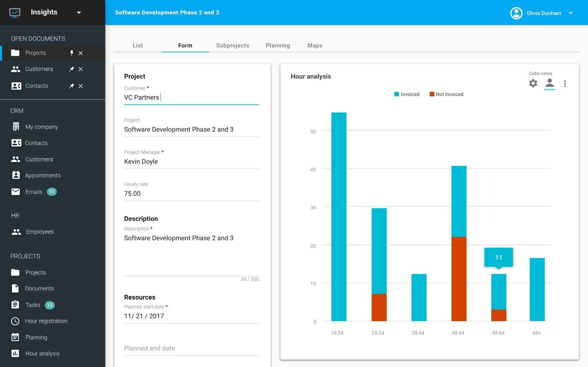Image resolution: width=588 pixels, height=367 pixels.
Task: Click the Emails envelope icon
Action: [x=15, y=192]
